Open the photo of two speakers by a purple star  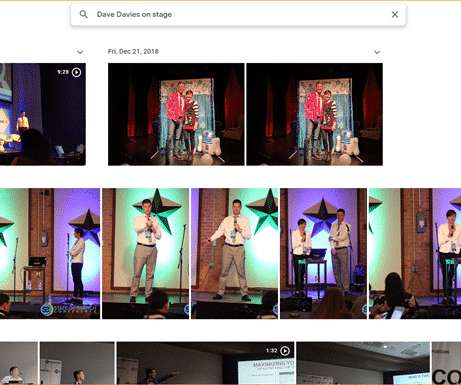(x=323, y=253)
